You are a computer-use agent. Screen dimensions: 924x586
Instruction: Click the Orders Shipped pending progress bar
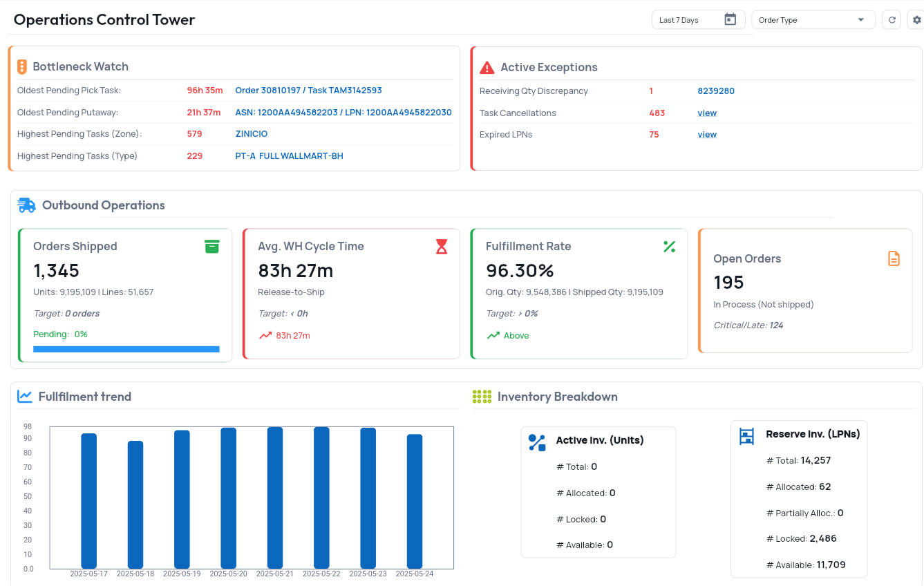(126, 349)
